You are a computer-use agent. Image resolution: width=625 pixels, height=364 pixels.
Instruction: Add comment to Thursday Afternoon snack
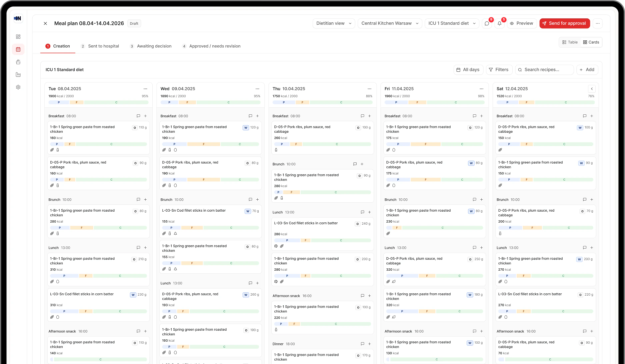[x=362, y=296]
